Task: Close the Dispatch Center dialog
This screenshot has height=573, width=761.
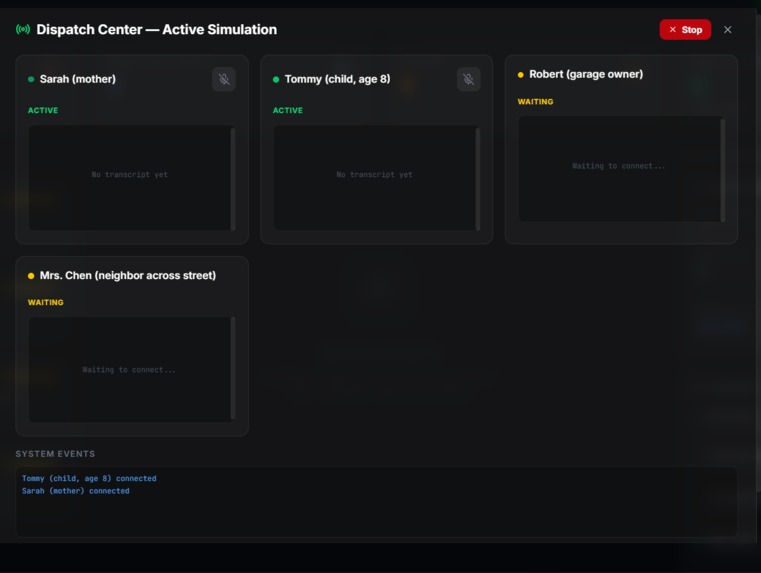Action: click(728, 30)
